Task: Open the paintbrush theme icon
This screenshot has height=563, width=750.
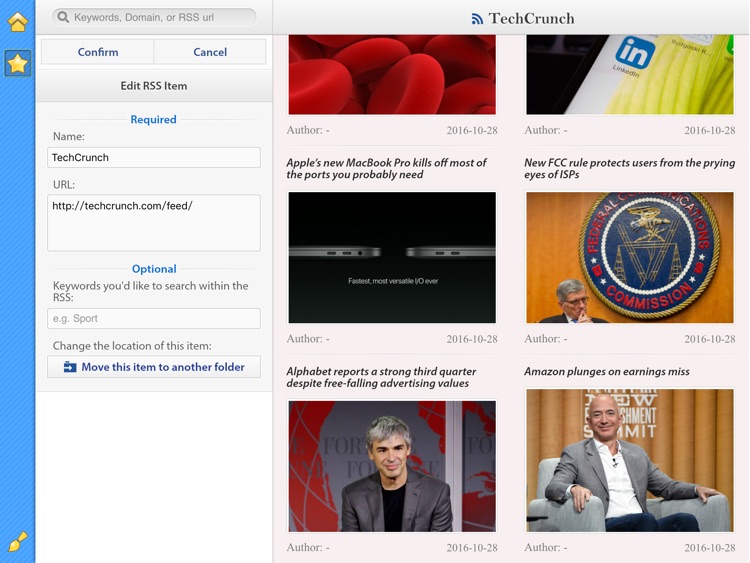Action: (x=18, y=541)
